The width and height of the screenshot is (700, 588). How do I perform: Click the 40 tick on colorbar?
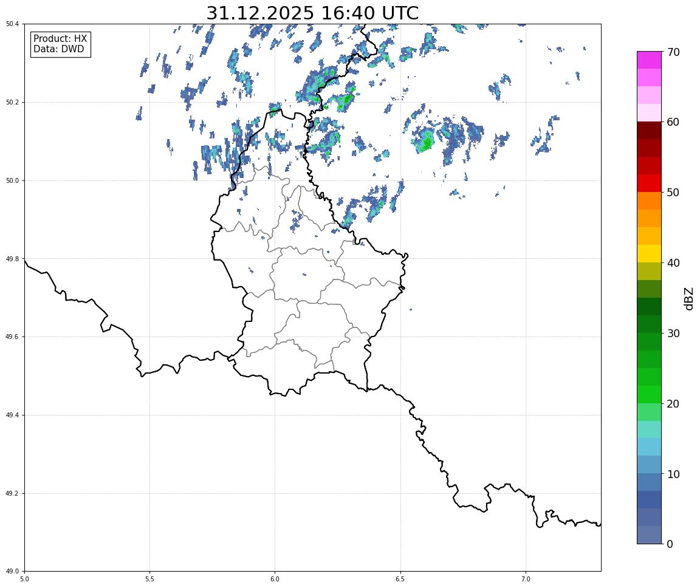674,263
